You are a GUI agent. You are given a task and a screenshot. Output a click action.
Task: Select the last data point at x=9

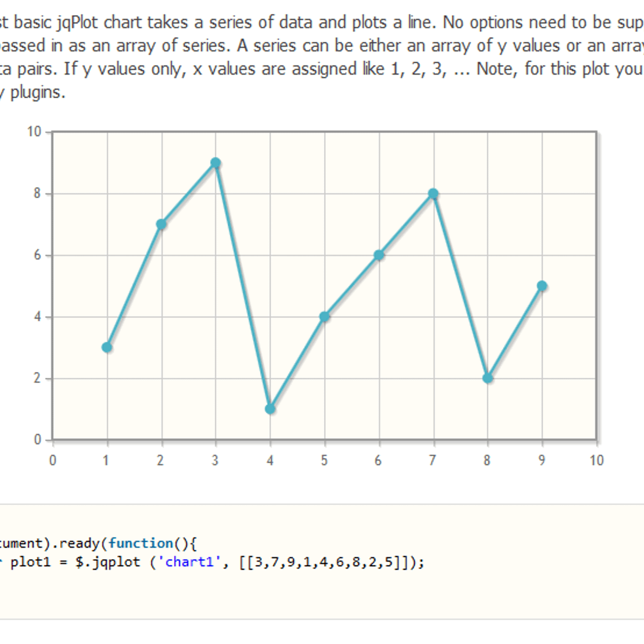tap(542, 286)
